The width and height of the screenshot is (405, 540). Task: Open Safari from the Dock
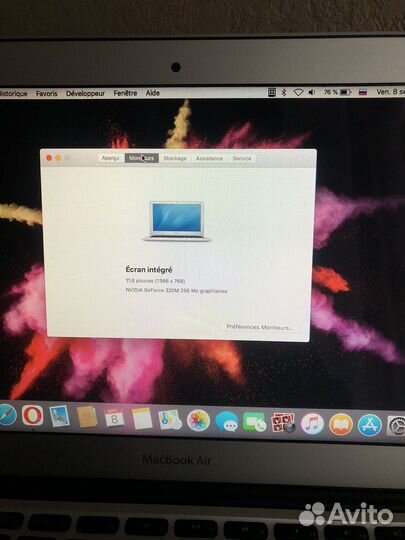pos(7,415)
